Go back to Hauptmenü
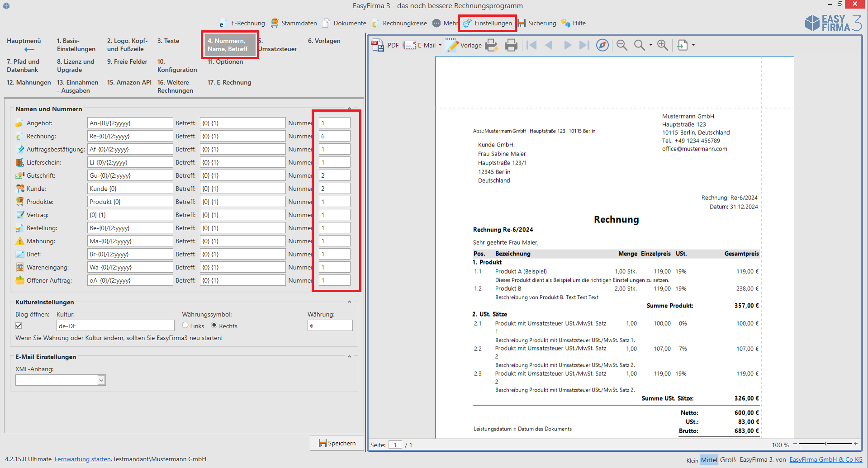This screenshot has width=868, height=468. [x=24, y=45]
